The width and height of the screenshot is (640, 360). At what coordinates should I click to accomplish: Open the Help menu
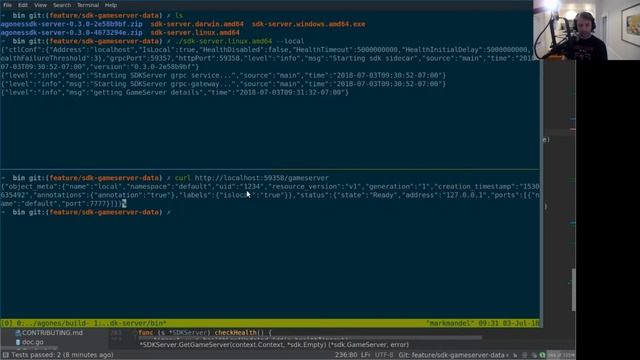pos(111,5)
